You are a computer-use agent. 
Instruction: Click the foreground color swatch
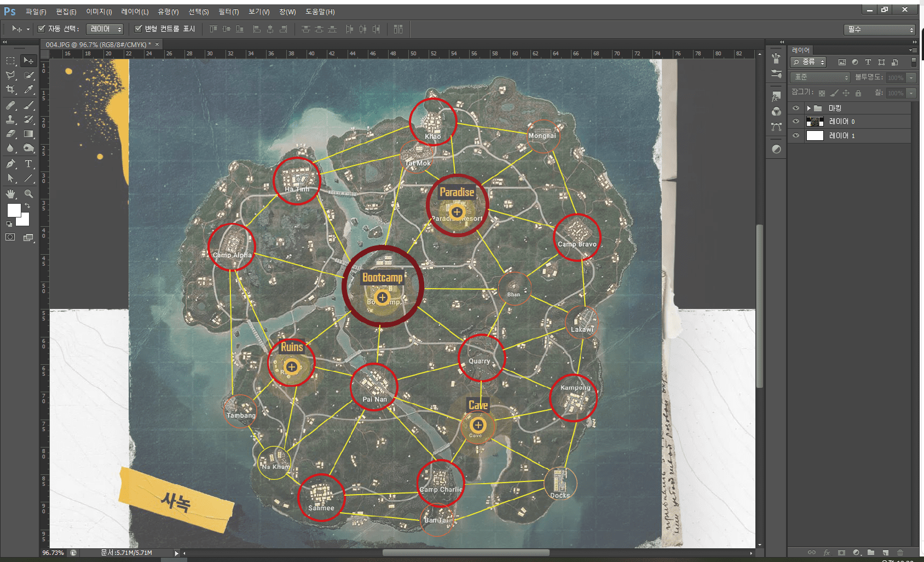tap(13, 210)
